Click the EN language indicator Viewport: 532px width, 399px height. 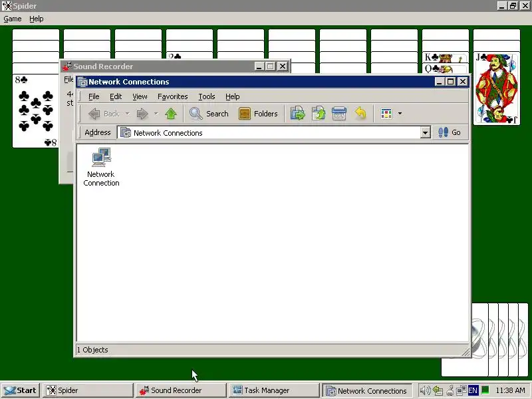pos(473,390)
